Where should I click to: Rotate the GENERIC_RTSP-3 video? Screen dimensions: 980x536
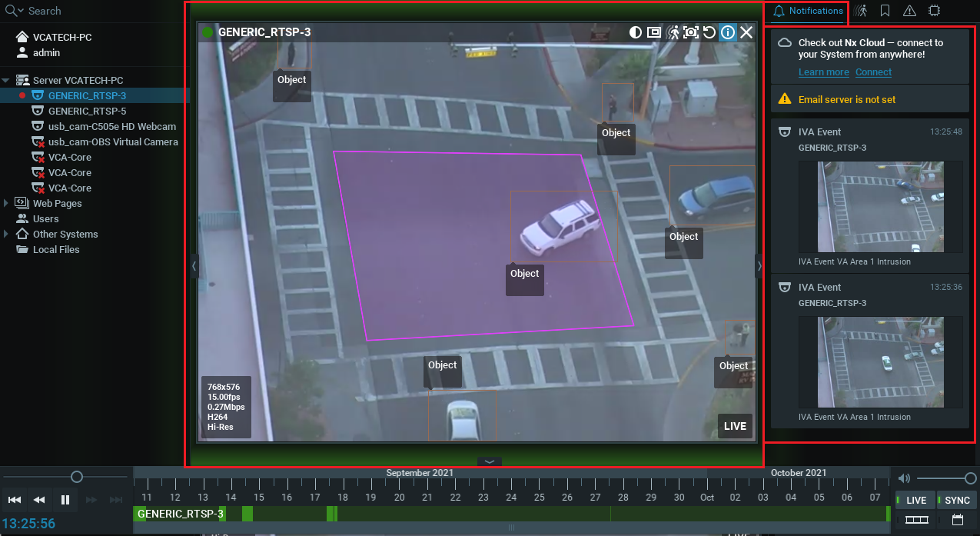click(x=709, y=32)
